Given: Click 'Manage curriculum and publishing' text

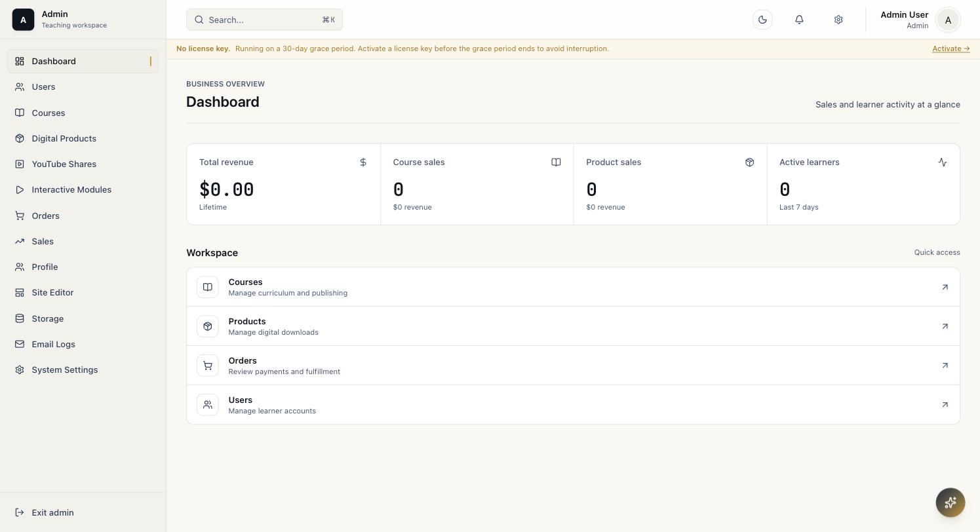Looking at the screenshot, I should click(x=288, y=293).
